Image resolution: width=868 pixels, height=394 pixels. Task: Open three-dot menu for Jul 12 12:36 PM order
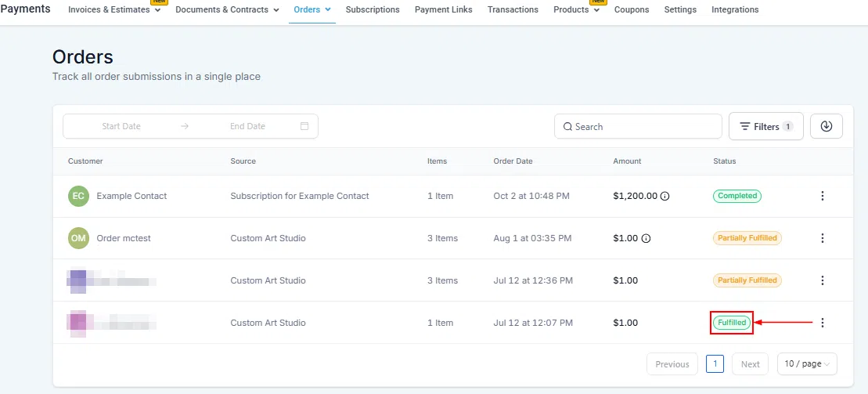tap(822, 280)
